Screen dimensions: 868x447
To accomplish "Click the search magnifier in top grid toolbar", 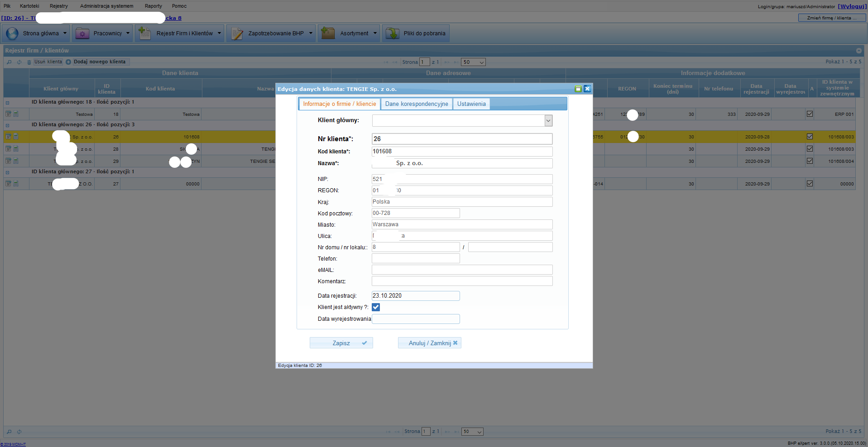I will [x=9, y=62].
